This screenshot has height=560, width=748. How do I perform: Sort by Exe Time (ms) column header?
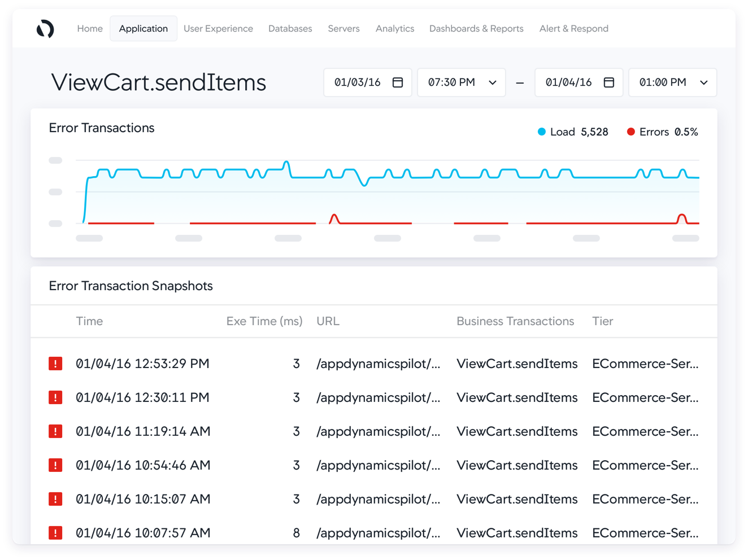264,321
